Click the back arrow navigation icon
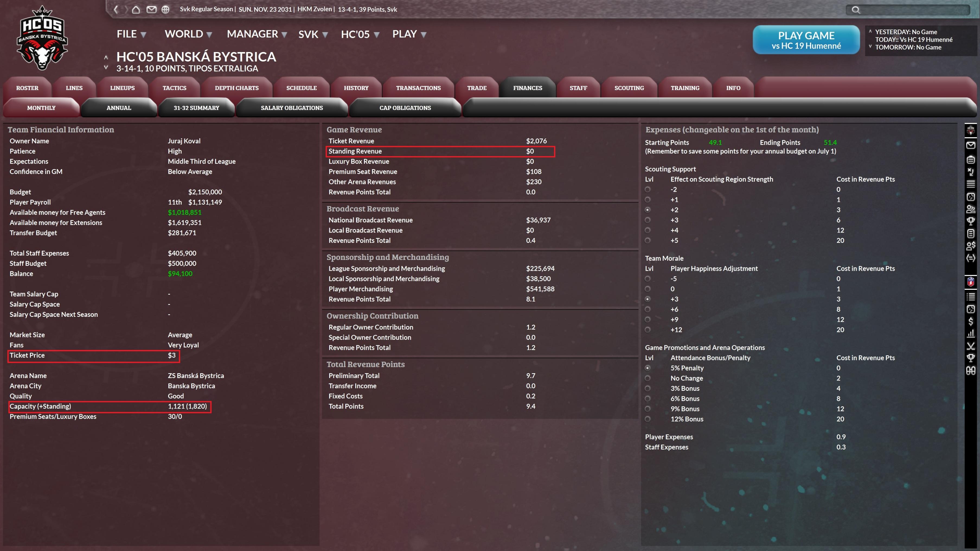The width and height of the screenshot is (980, 551). click(116, 9)
